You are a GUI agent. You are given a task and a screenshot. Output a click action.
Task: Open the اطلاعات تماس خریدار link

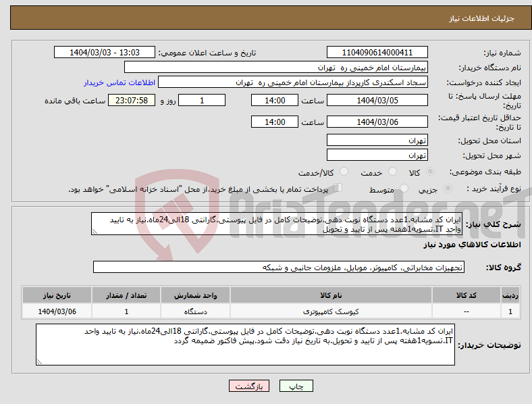[119, 82]
